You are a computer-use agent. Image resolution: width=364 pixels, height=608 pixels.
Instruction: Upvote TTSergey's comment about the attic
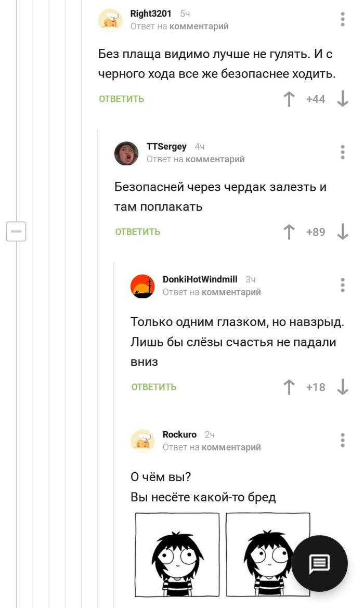point(289,232)
